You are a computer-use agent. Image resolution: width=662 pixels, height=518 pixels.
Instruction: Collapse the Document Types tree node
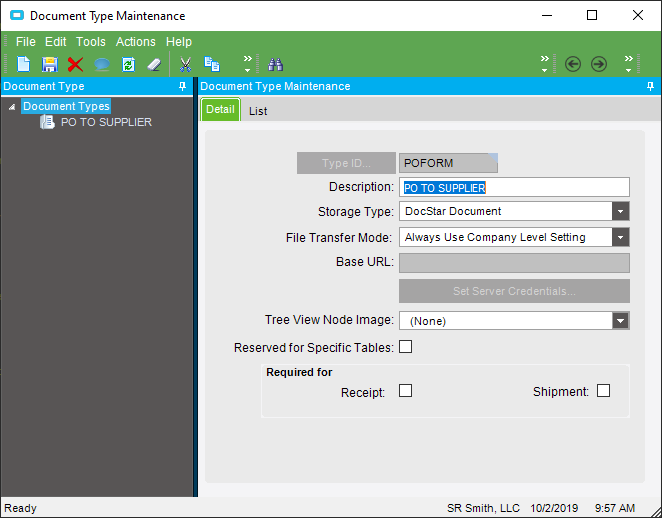(12, 107)
